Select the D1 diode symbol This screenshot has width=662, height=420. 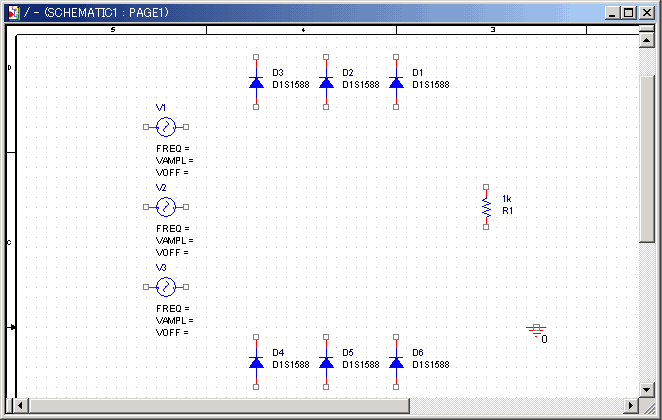(x=396, y=82)
